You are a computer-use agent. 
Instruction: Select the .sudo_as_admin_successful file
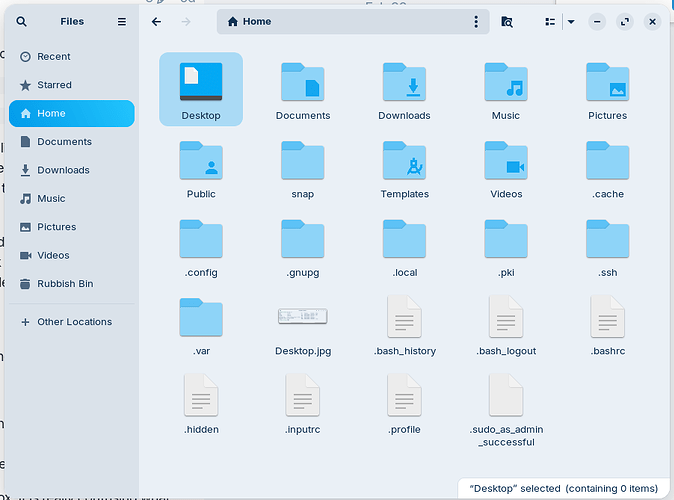[506, 395]
